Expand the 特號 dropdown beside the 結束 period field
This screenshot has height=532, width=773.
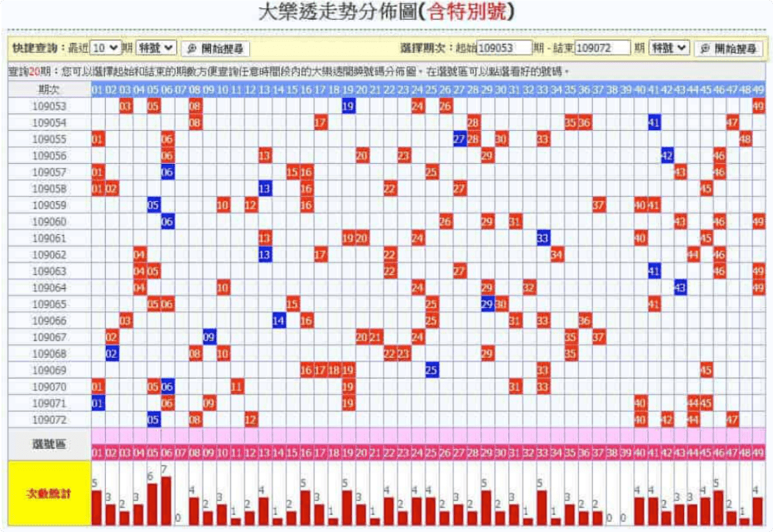(669, 48)
